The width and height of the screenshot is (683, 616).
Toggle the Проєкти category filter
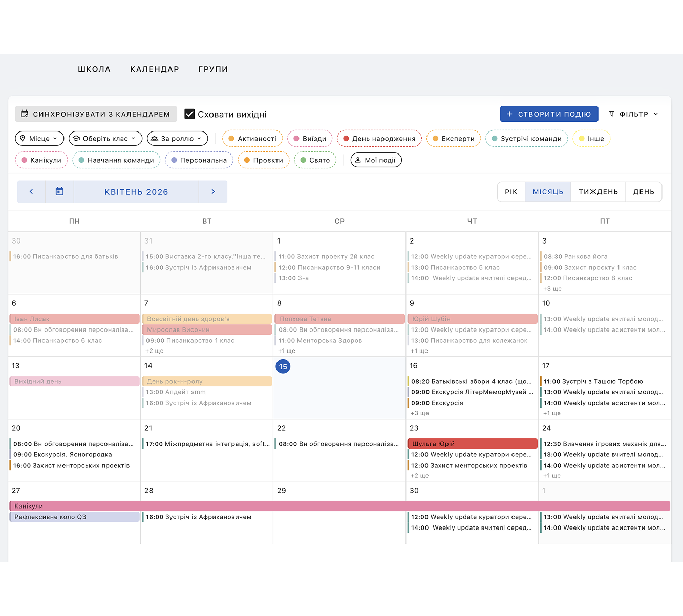pos(264,160)
